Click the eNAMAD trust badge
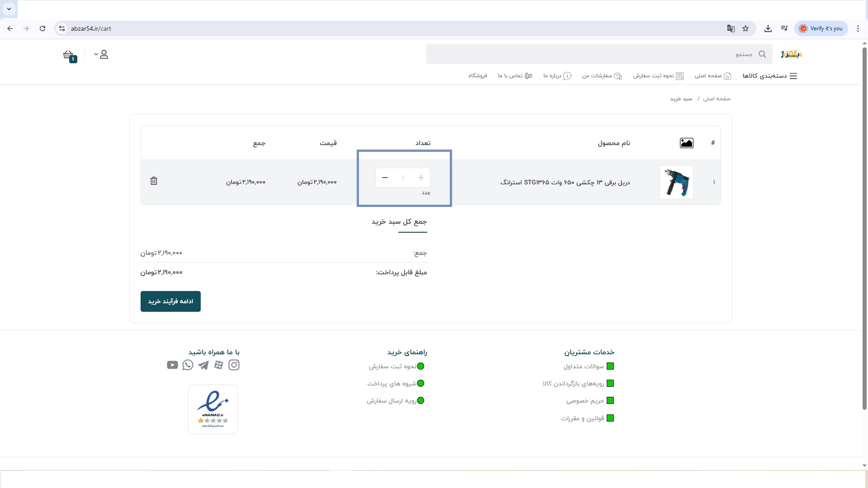This screenshot has width=868, height=488. pyautogui.click(x=213, y=409)
